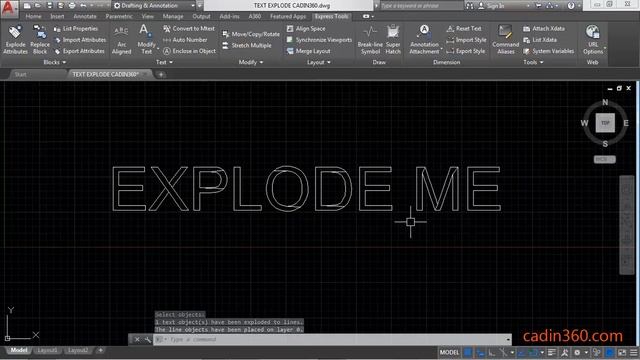Open the Insert ribbon tab
This screenshot has height=360, width=640.
[57, 16]
